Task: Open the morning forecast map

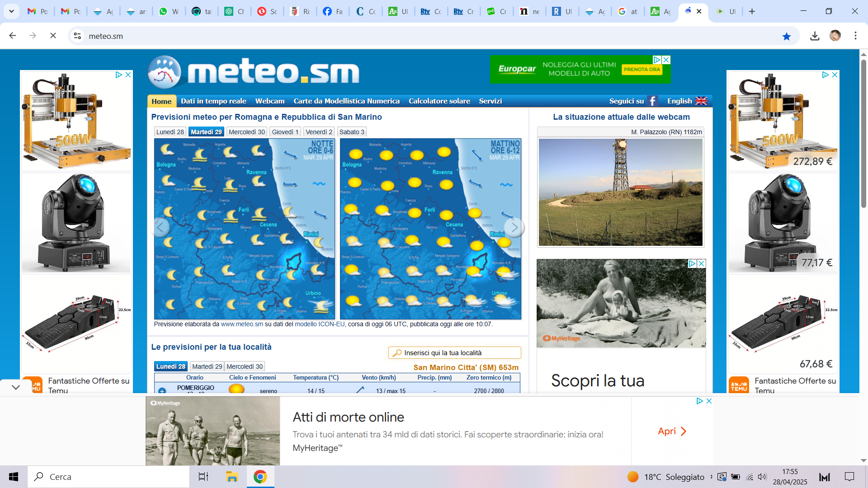Action: (430, 229)
